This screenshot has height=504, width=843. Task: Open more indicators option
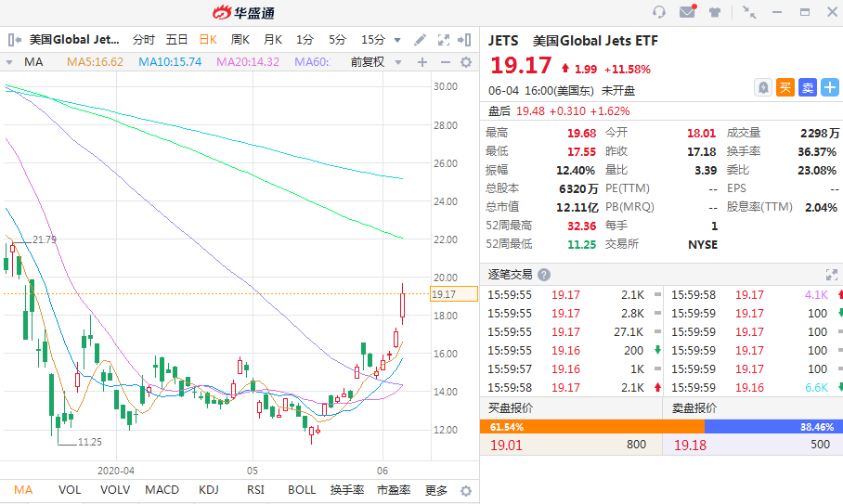436,491
